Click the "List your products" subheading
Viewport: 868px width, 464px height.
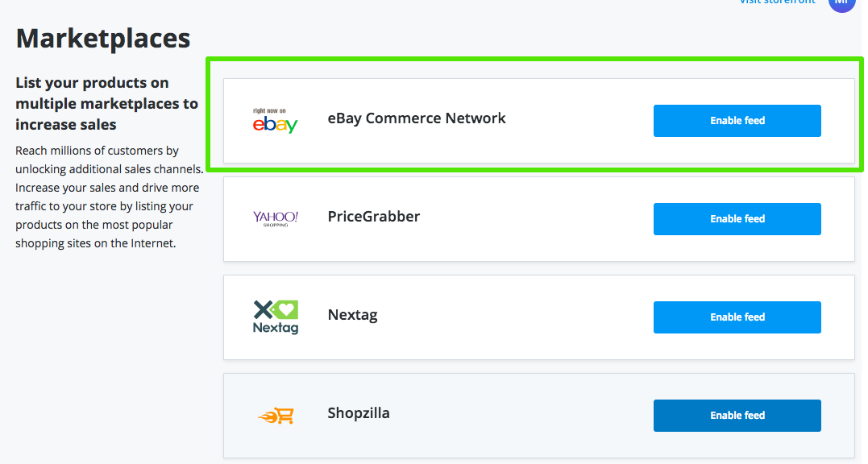tap(106, 104)
